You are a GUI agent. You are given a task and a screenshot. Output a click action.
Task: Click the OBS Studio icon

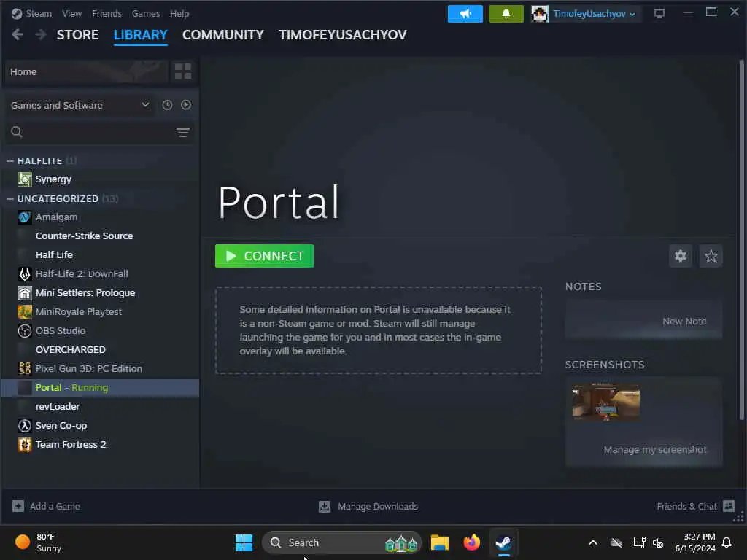[24, 330]
